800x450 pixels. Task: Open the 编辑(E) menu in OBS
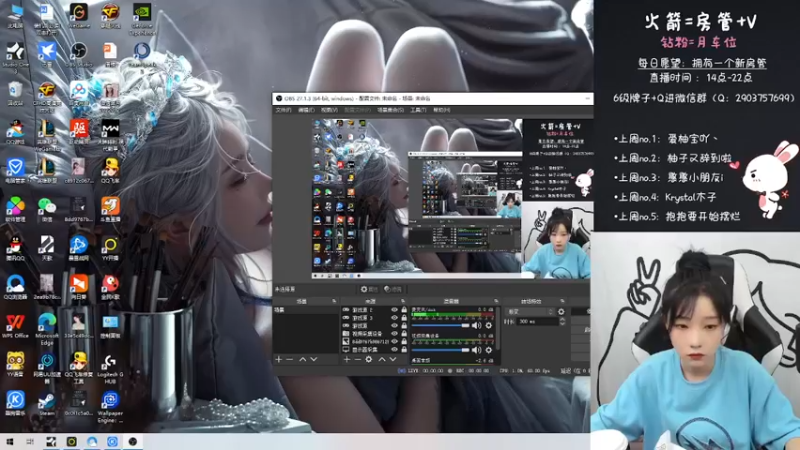pyautogui.click(x=306, y=110)
